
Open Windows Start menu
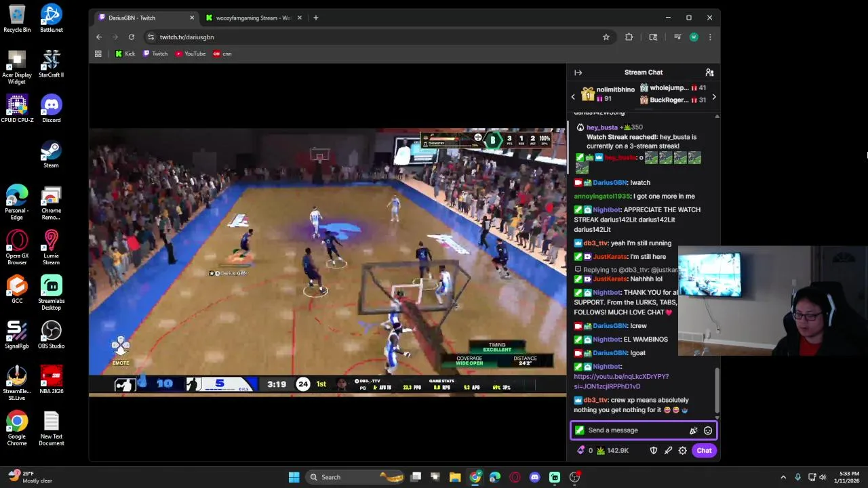(x=294, y=477)
